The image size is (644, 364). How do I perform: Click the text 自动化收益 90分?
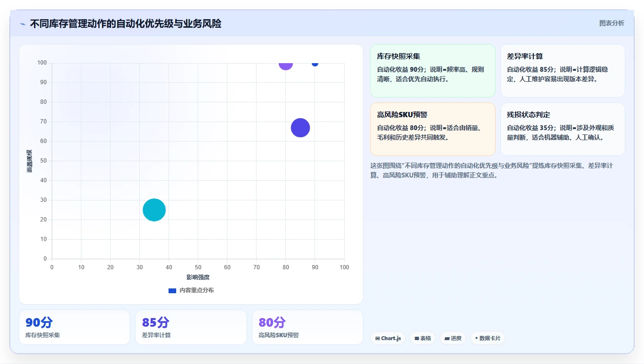click(401, 69)
